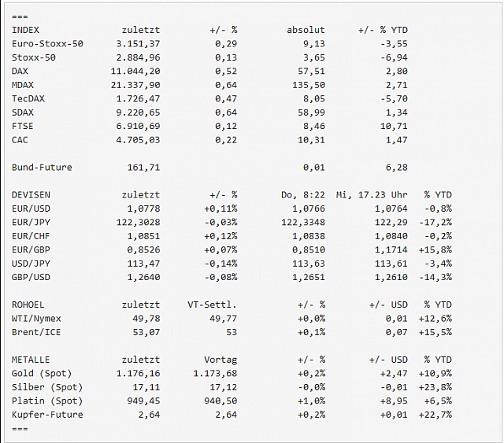The image size is (504, 443).
Task: Select the EUR/CHF change +0,12%
Action: tap(220, 236)
